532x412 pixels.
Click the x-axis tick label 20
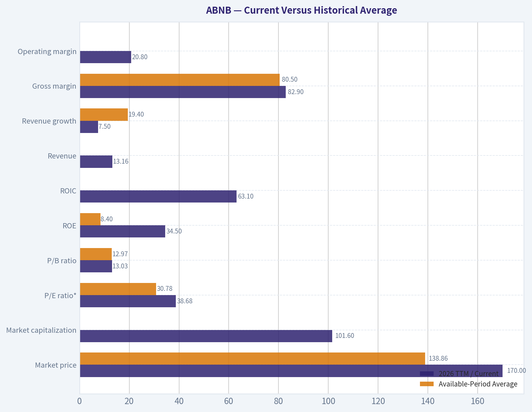click(x=129, y=402)
